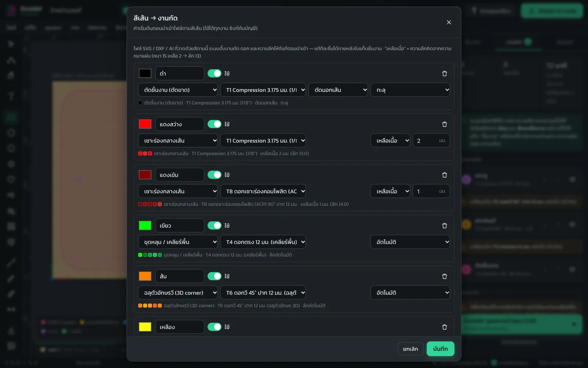Open the T4 ดอกตรง 12 มม. tool dropdown
Viewport: 588px width, 368px height.
tap(263, 242)
